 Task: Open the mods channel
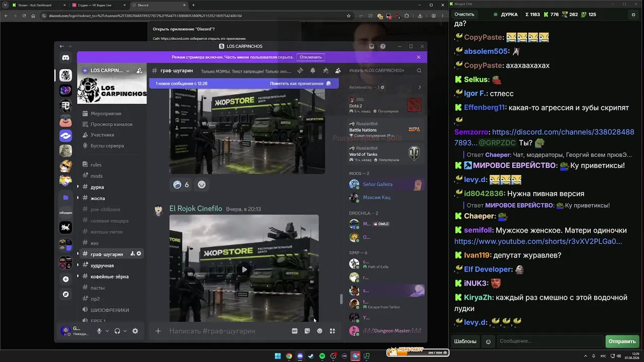coord(96,176)
